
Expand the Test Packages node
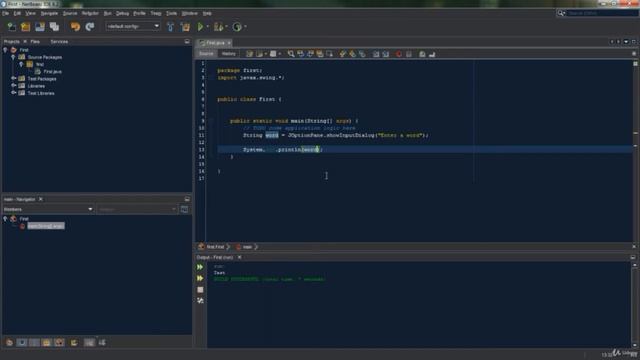click(x=13, y=78)
